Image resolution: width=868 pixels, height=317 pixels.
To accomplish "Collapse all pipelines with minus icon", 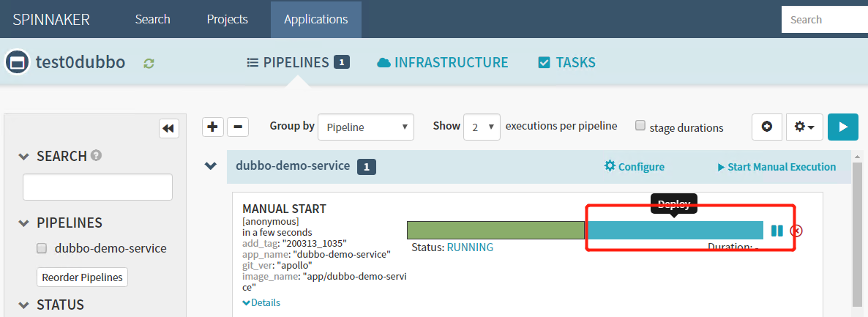I will (238, 127).
